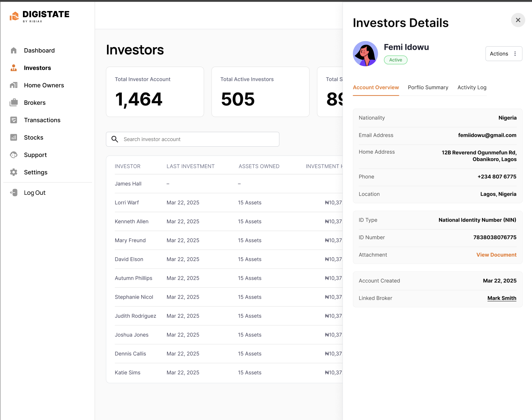
Task: Select David Elson in the table
Action: [x=129, y=259]
